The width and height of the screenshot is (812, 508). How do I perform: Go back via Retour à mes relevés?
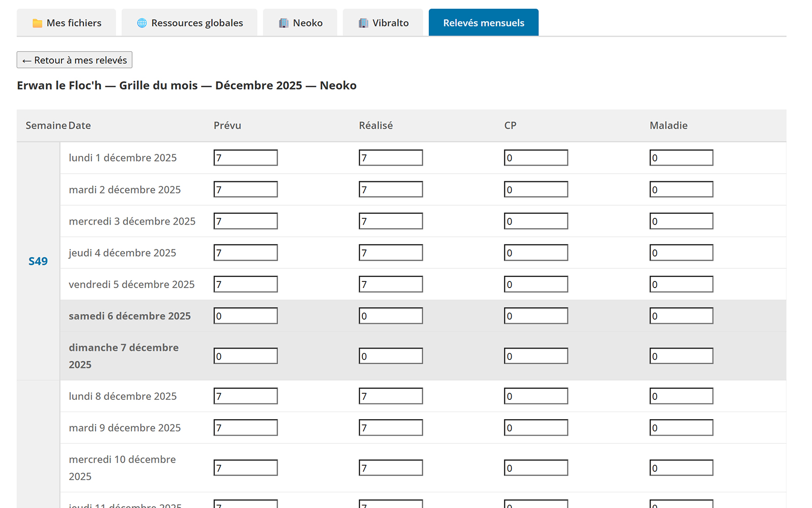[x=75, y=60]
